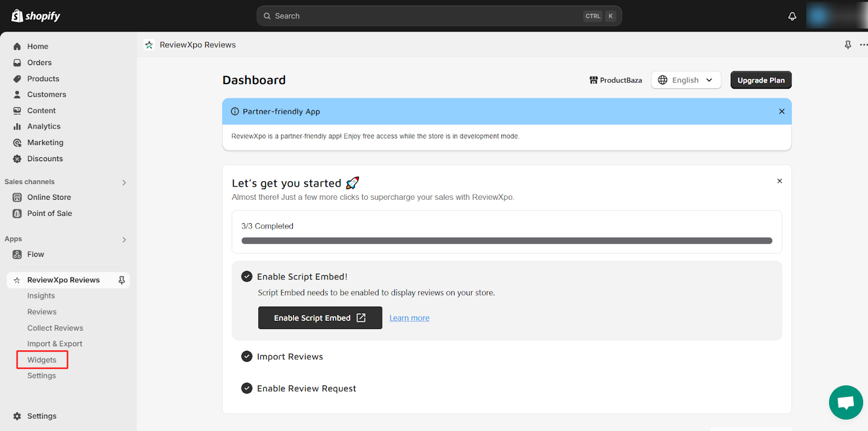This screenshot has width=868, height=431.
Task: Open the user account avatar menu
Action: coord(837,16)
